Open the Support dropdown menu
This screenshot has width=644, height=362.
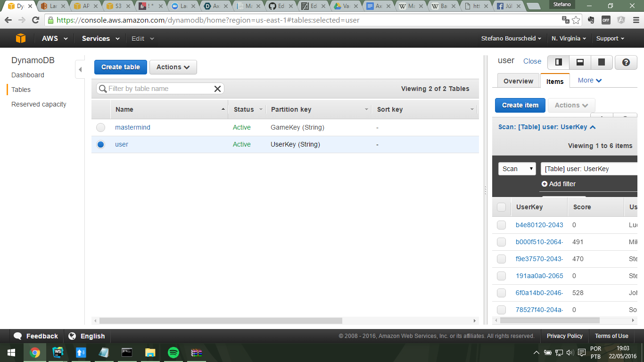coord(610,39)
